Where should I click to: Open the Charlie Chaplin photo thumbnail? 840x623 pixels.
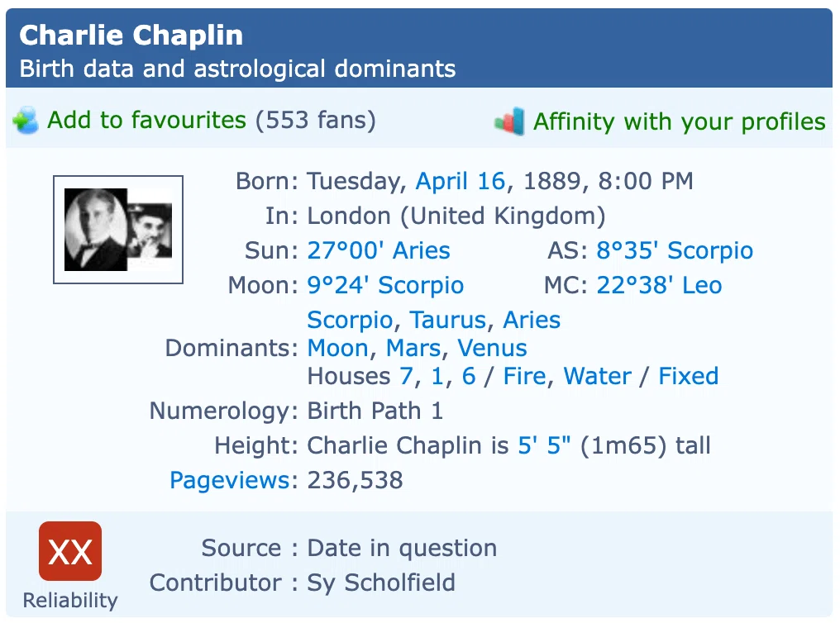pyautogui.click(x=118, y=229)
